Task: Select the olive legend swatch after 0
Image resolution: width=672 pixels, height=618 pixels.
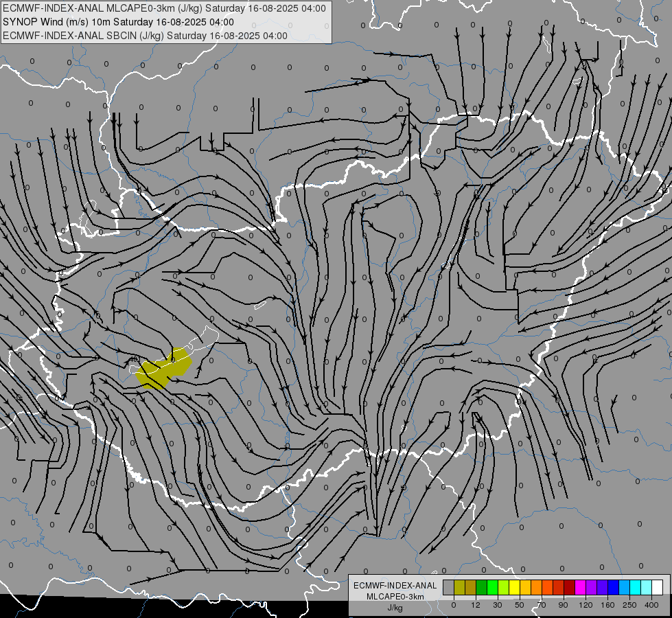Action: tap(459, 588)
